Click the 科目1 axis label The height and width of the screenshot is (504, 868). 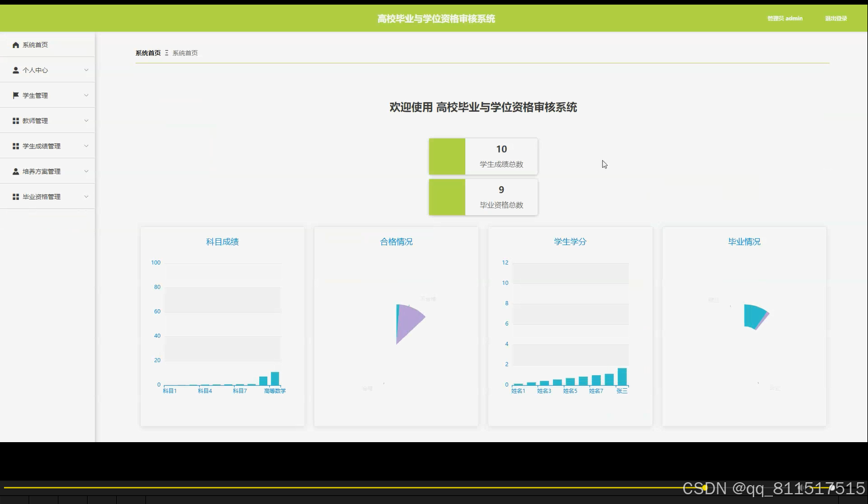170,391
